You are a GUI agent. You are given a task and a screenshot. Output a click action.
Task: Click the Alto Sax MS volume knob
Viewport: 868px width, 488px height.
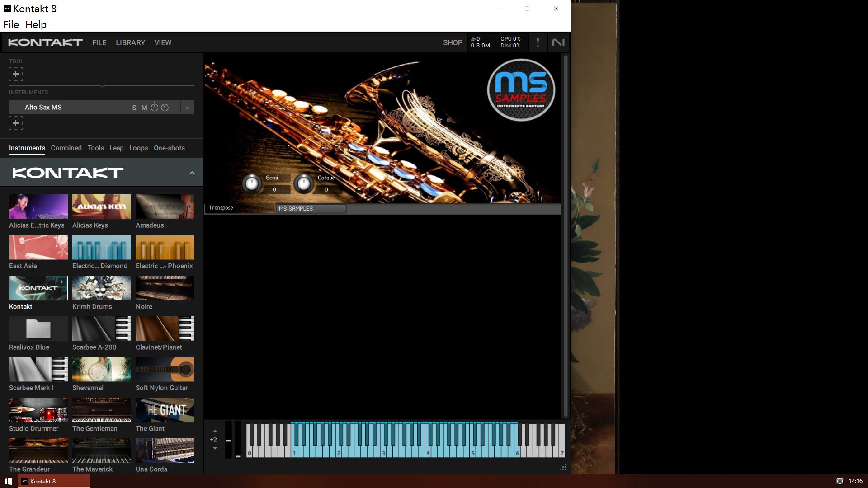[x=155, y=107]
